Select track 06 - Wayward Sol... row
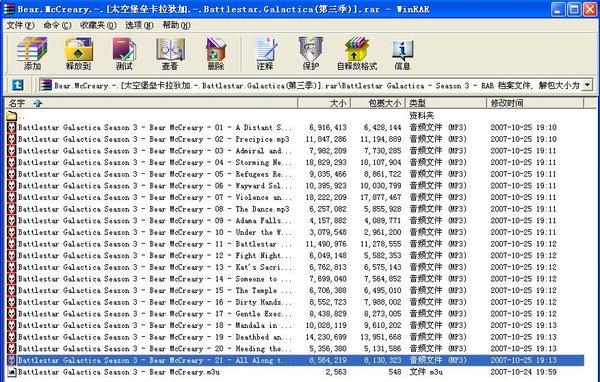Screen dimensions: 600x382 (295, 186)
